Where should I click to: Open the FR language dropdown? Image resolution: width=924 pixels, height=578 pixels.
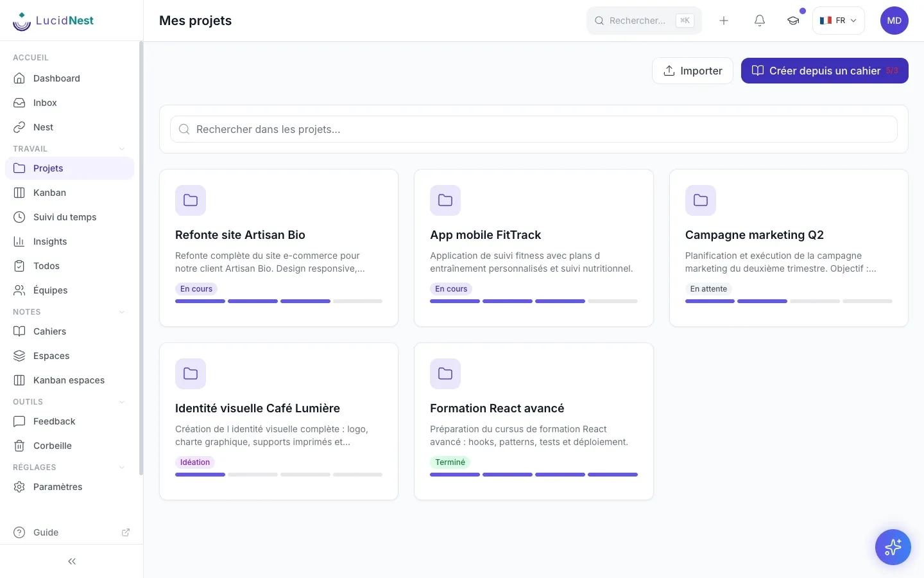pyautogui.click(x=839, y=21)
